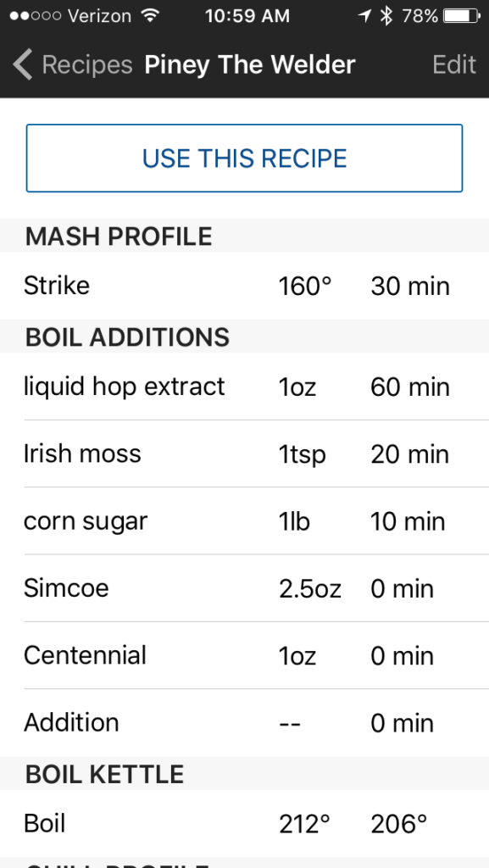Tap the battery indicator icon
The image size is (489, 868).
463,16
